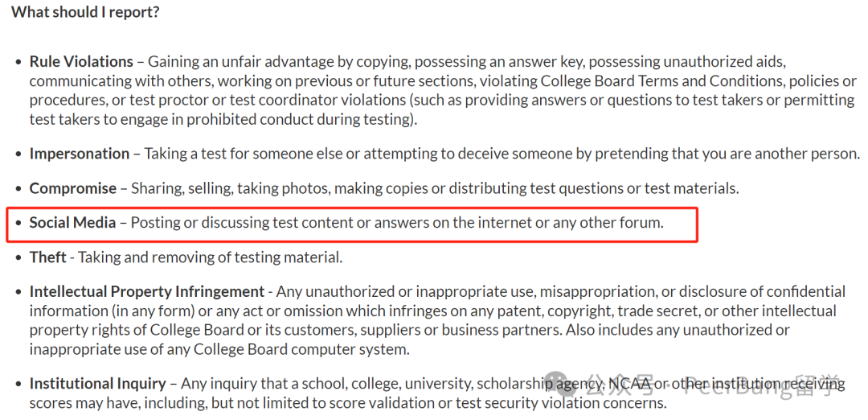
Task: Select the bold "Rule Violations" term
Action: pos(81,61)
